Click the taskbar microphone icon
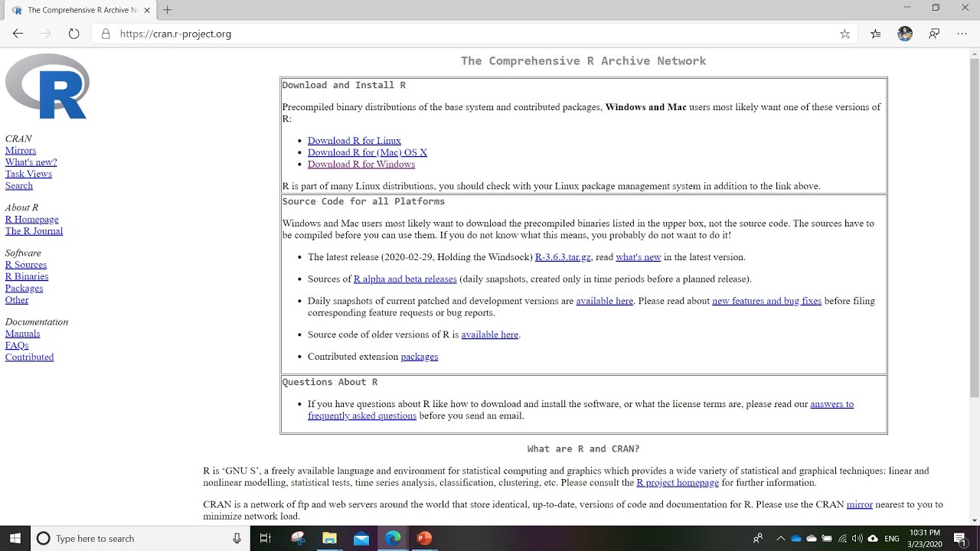 (x=237, y=539)
